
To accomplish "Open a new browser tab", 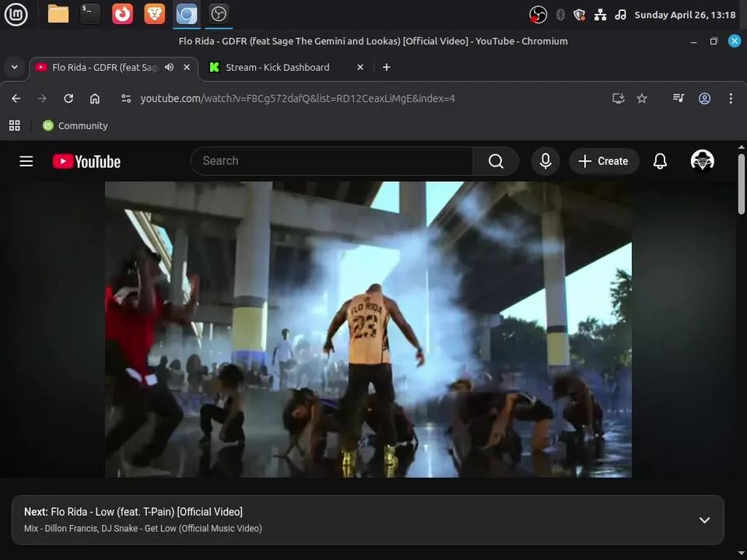I will 387,67.
